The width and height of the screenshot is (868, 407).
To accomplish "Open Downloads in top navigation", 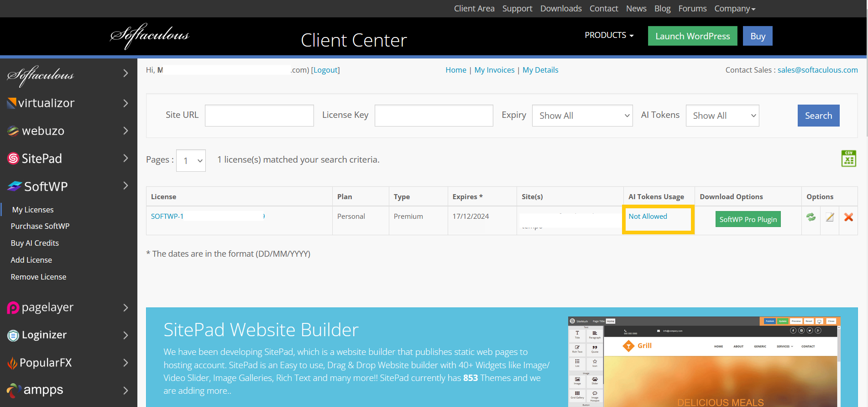I will [561, 9].
